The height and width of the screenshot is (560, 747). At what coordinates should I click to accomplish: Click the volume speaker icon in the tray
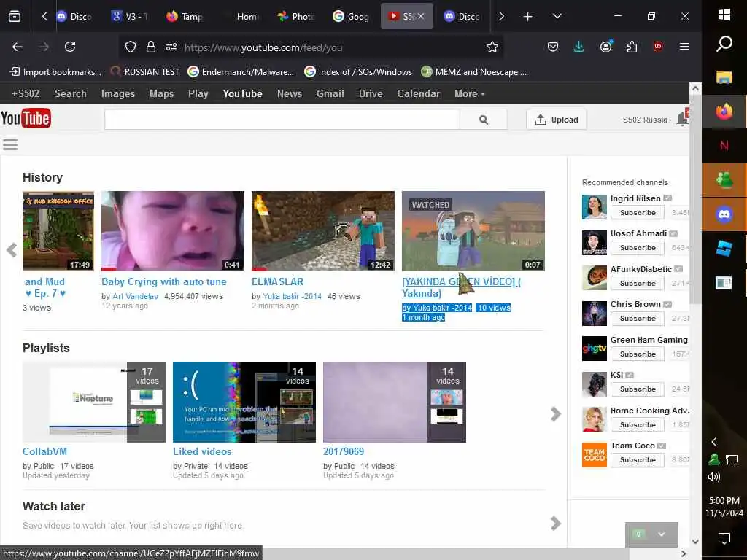[714, 477]
